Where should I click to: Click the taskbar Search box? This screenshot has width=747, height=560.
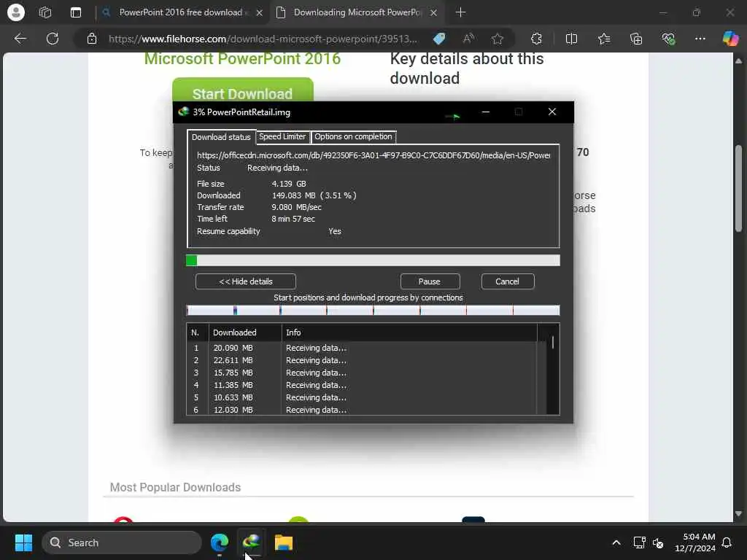122,542
